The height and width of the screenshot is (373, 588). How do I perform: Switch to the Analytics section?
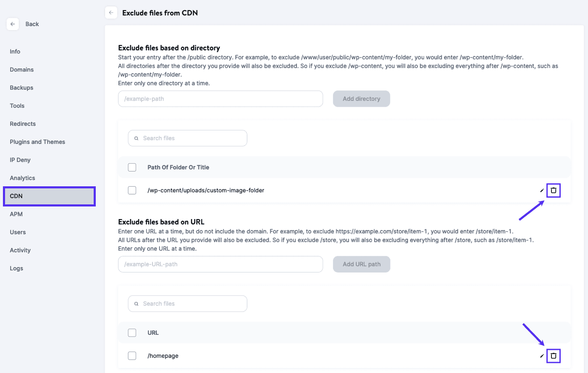[22, 178]
